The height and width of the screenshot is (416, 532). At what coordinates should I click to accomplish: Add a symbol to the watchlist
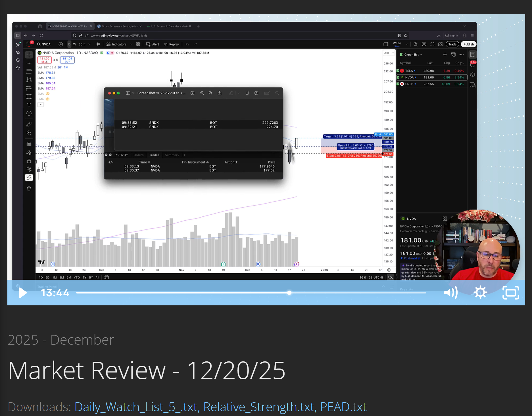(x=445, y=55)
